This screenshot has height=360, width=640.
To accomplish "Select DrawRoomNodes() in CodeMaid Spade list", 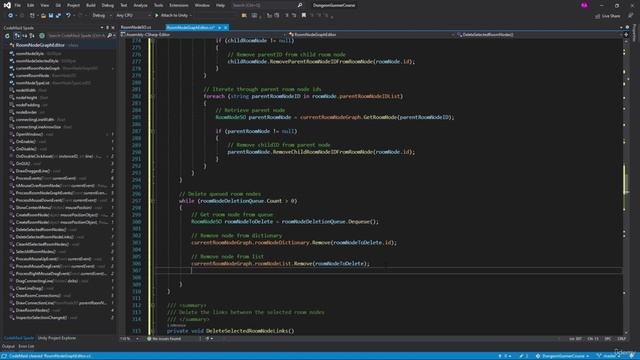I will [32, 310].
